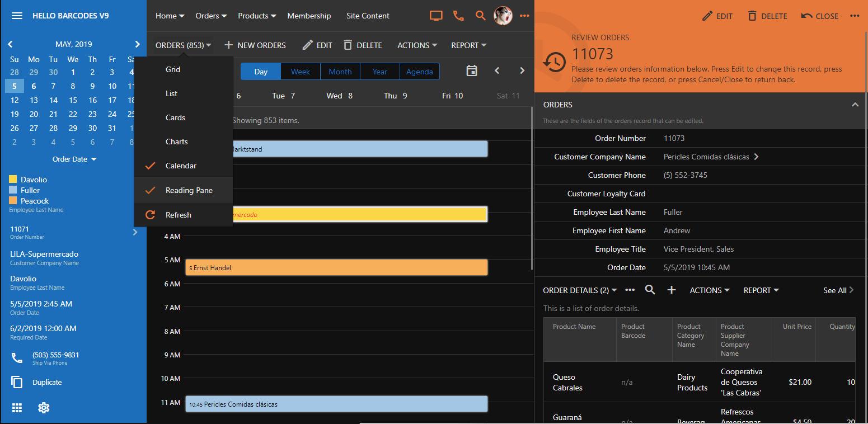This screenshot has width=868, height=424.
Task: Open the settings gear in bottom sidebar
Action: point(44,408)
